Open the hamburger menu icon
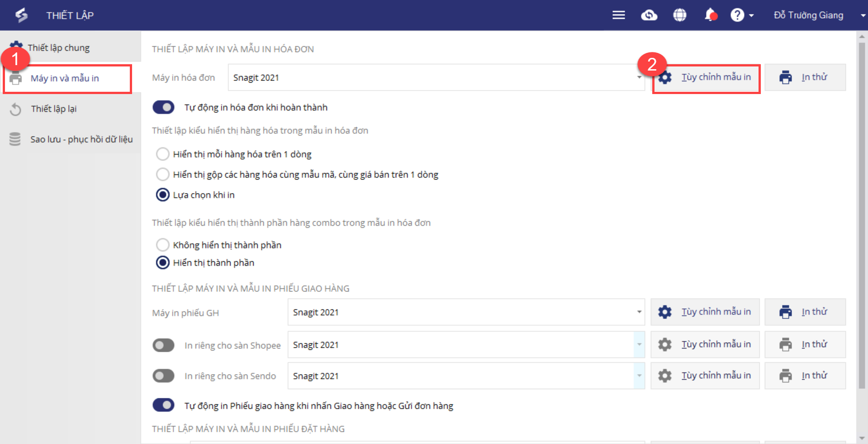Screen dimensions: 868x444 (618, 15)
